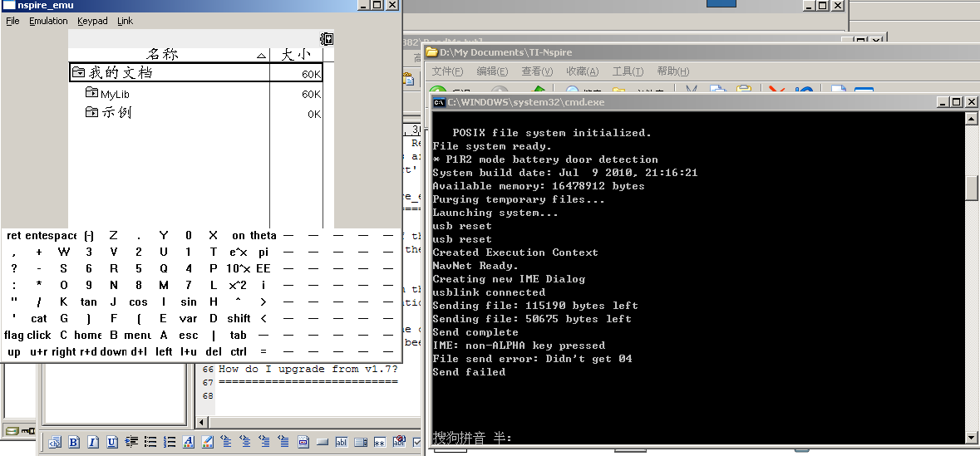Insert a numbered list from the toolbar
This screenshot has width=980, height=456.
pyautogui.click(x=170, y=442)
